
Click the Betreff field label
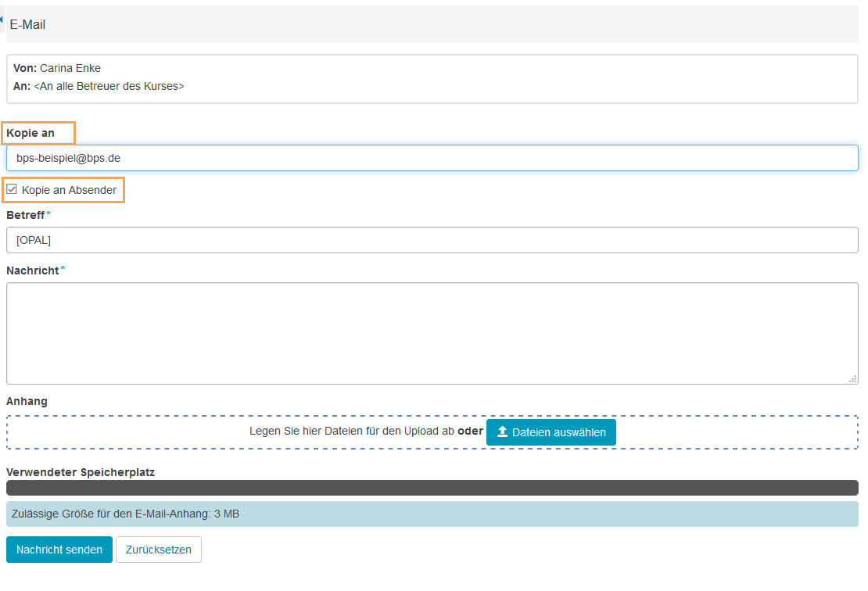(26, 215)
